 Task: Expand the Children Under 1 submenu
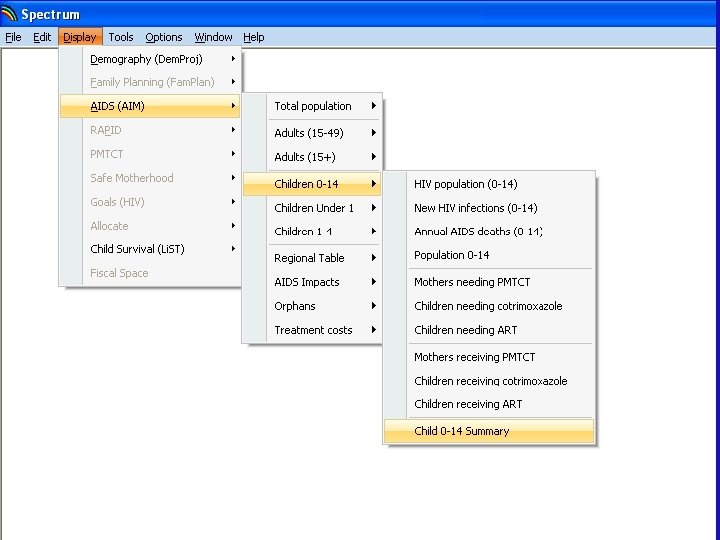312,208
